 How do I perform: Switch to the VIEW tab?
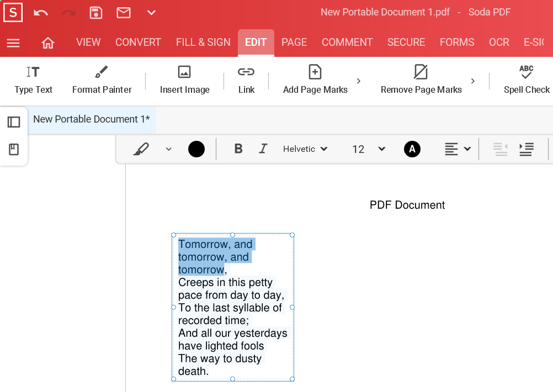click(x=88, y=43)
